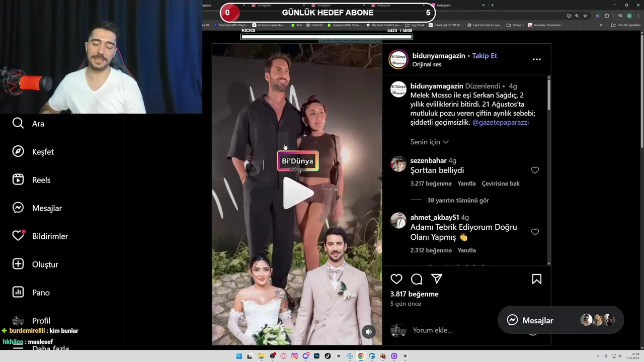Open the Tüm Yer İşaretleri folder
The width and height of the screenshot is (644, 362).
point(625,25)
